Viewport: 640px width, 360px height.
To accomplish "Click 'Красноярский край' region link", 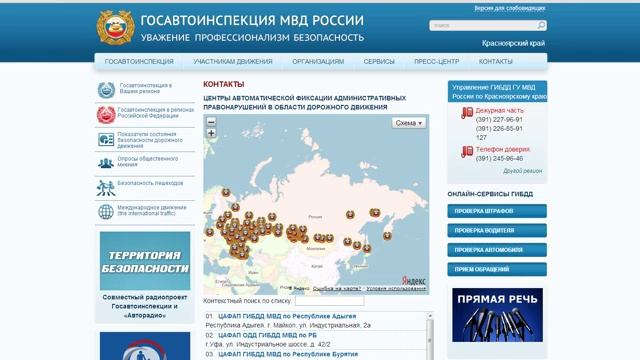I will pyautogui.click(x=513, y=43).
